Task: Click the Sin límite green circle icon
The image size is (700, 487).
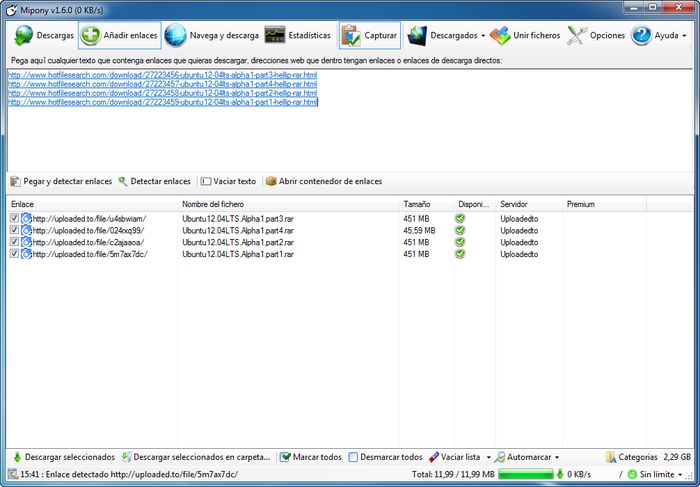Action: [632, 474]
